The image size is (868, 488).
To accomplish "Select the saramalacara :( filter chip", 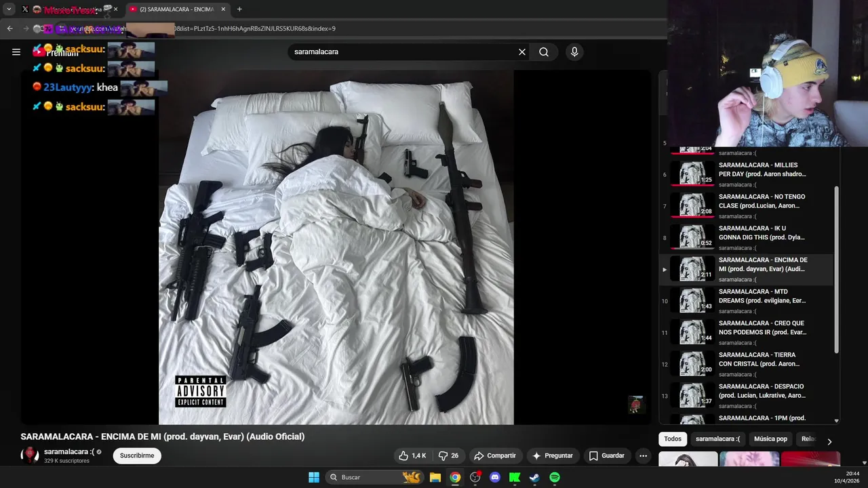I will (x=717, y=439).
